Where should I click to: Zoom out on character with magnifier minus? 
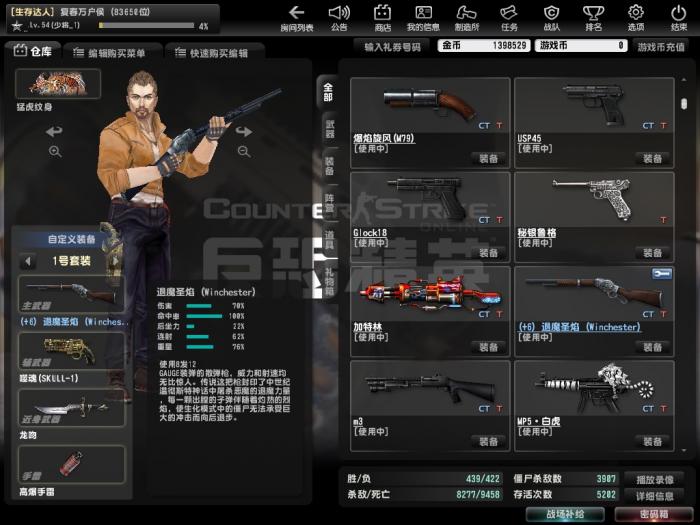244,151
